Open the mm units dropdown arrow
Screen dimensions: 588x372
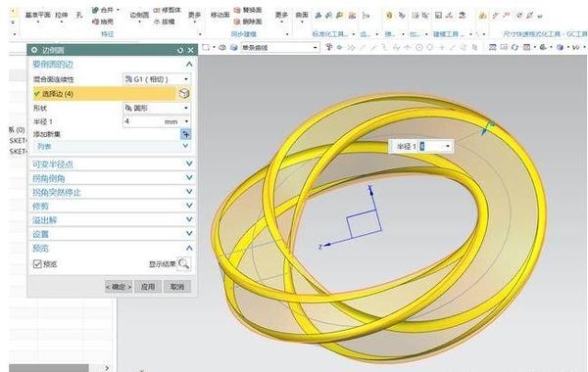[186, 121]
